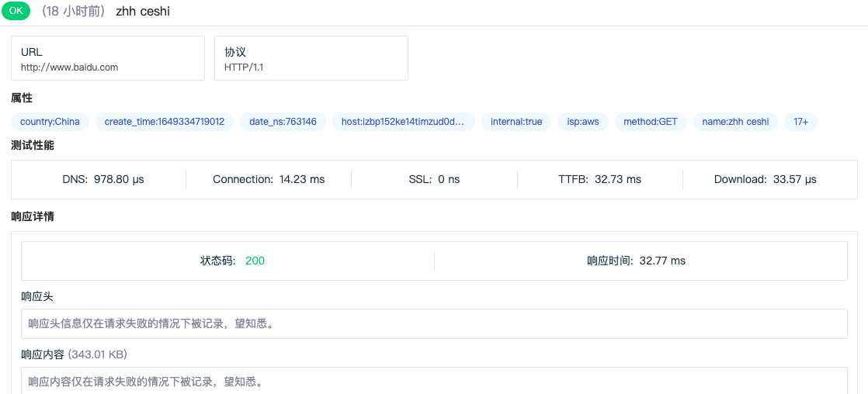Select the date_ns:763146 tag
Viewport: 868px width, 394px height.
[283, 122]
